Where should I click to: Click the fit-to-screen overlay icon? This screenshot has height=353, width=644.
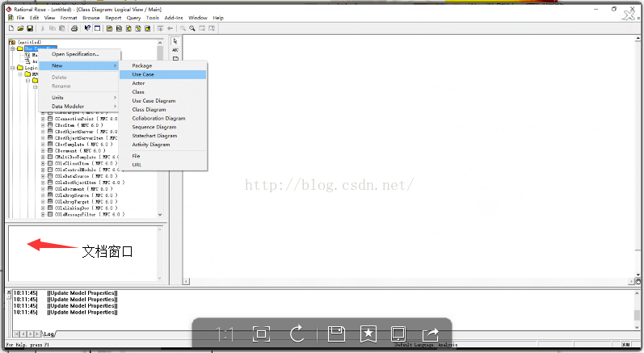[x=261, y=334]
